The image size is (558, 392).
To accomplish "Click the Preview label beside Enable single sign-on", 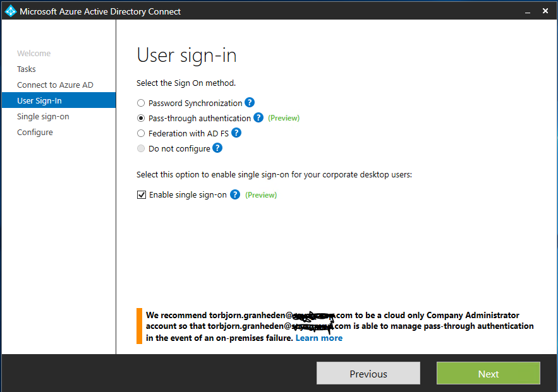I will point(261,195).
